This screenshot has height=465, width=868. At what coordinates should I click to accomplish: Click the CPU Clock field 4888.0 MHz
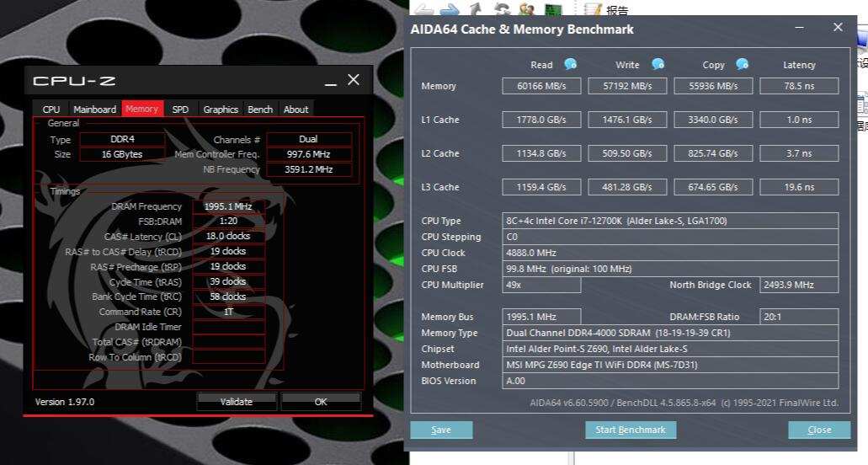click(x=670, y=253)
